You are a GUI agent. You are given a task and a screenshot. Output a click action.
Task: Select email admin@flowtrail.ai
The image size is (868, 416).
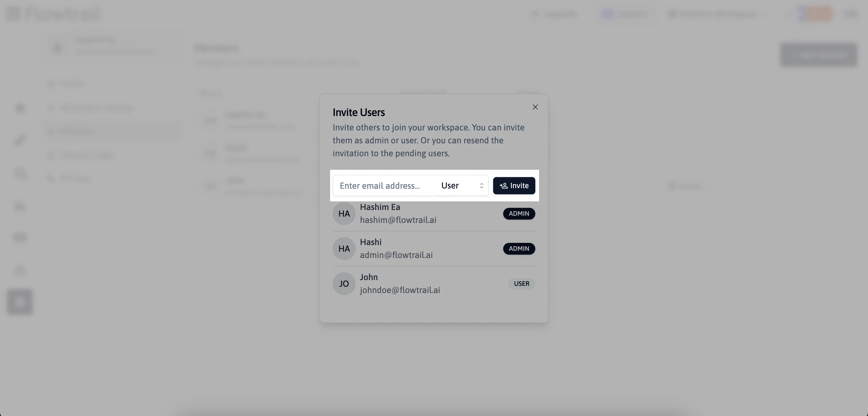click(396, 255)
